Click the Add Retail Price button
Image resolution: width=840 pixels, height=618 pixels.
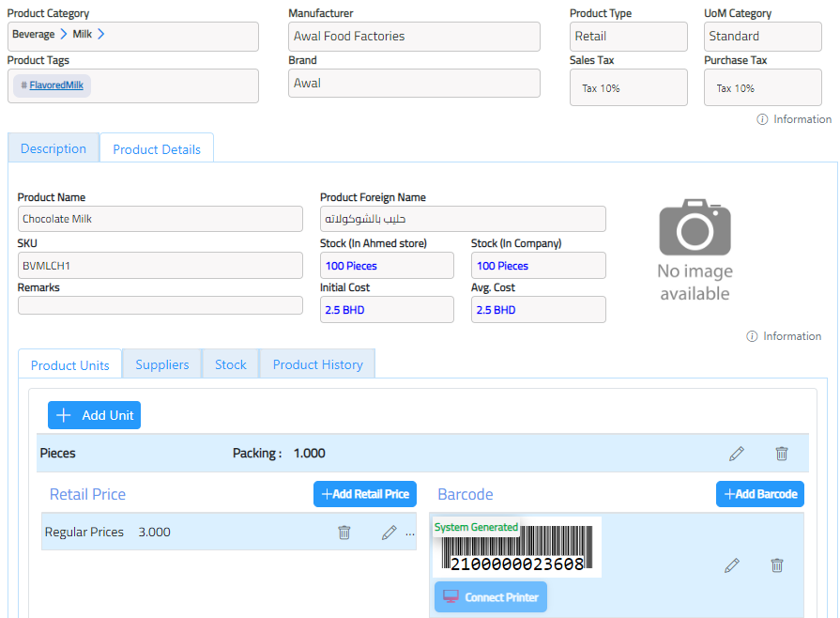tap(365, 494)
